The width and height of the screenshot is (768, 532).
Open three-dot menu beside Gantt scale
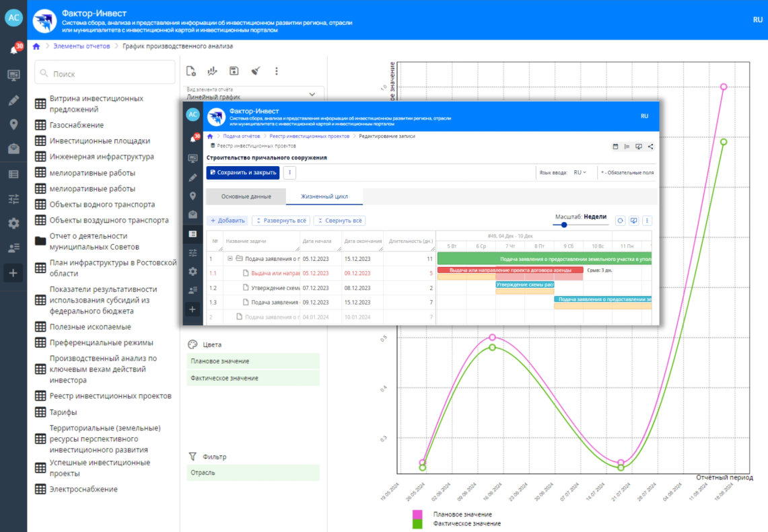(647, 221)
